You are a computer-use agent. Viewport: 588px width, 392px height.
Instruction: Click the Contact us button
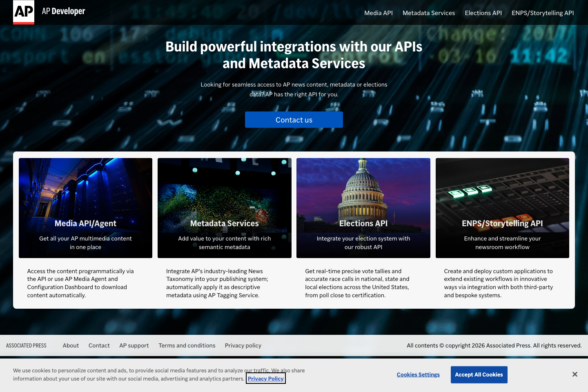[x=294, y=120]
